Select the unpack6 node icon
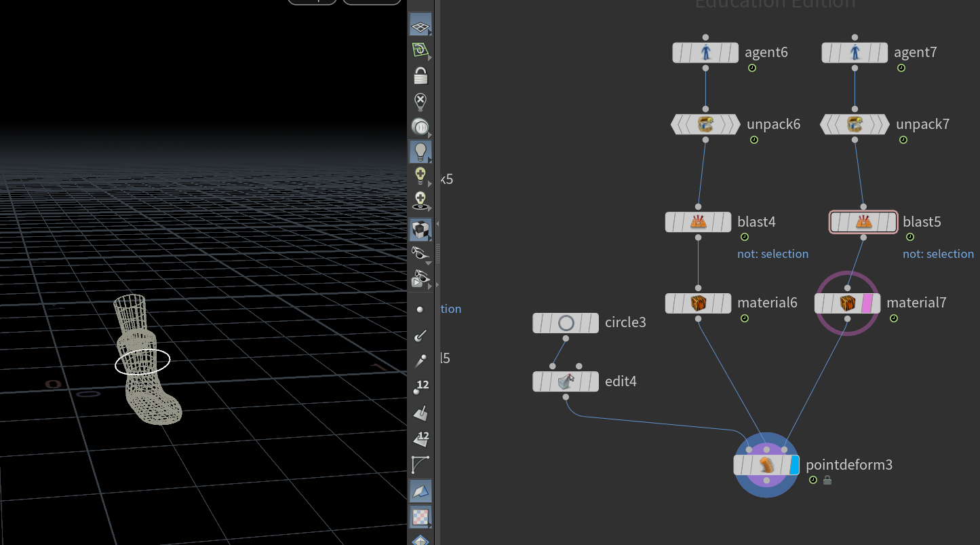 (x=705, y=124)
